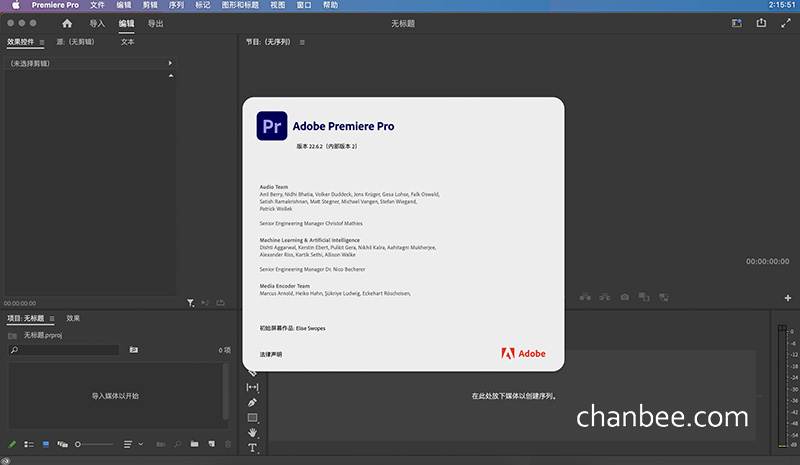Switch to the 效果 tab
This screenshot has width=800, height=465.
73,318
